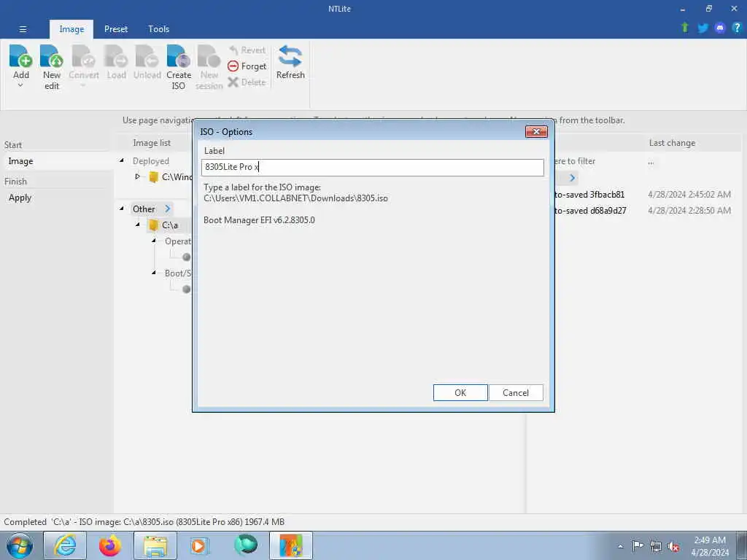Click the 4/28/2024 2:28:50 AM timestamp

point(689,211)
